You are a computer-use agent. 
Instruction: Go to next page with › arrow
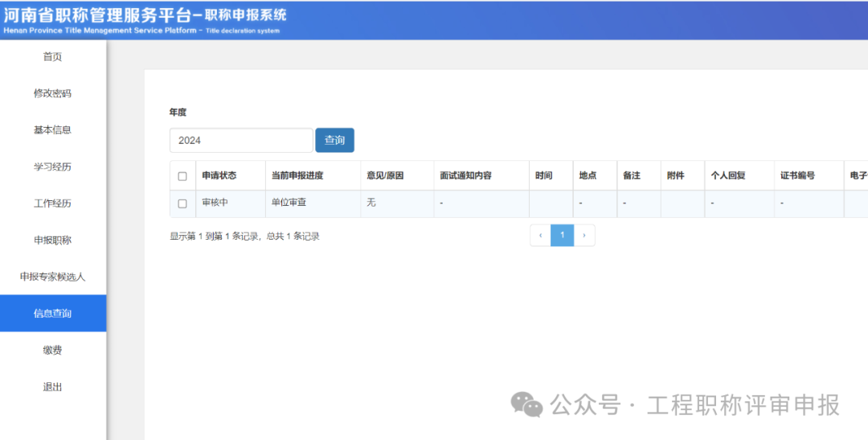[x=584, y=235]
